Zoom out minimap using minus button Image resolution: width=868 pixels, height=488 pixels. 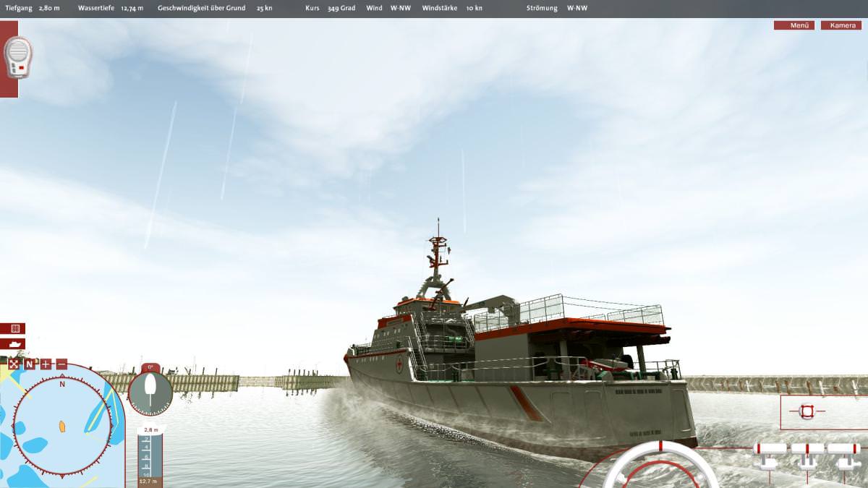(61, 364)
